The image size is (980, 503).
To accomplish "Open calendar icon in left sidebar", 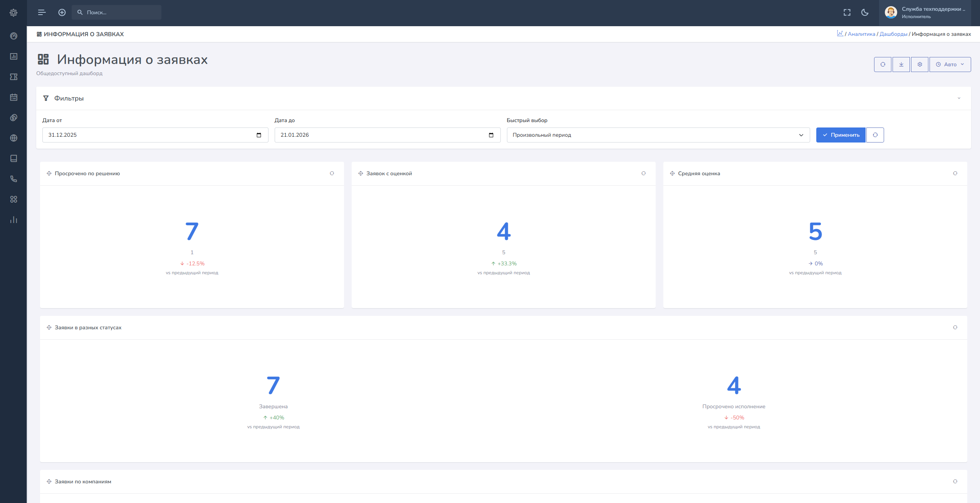I will tap(13, 97).
